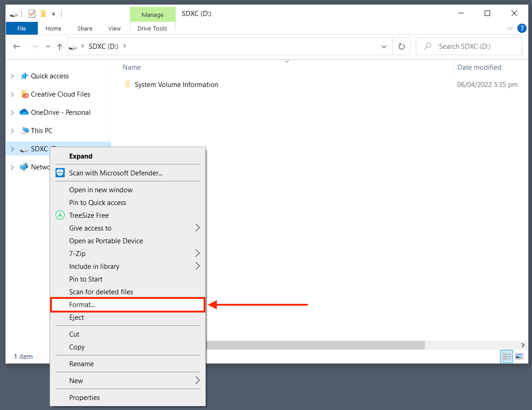The height and width of the screenshot is (410, 532).
Task: Expand the SDXC drive node
Action: [13, 149]
